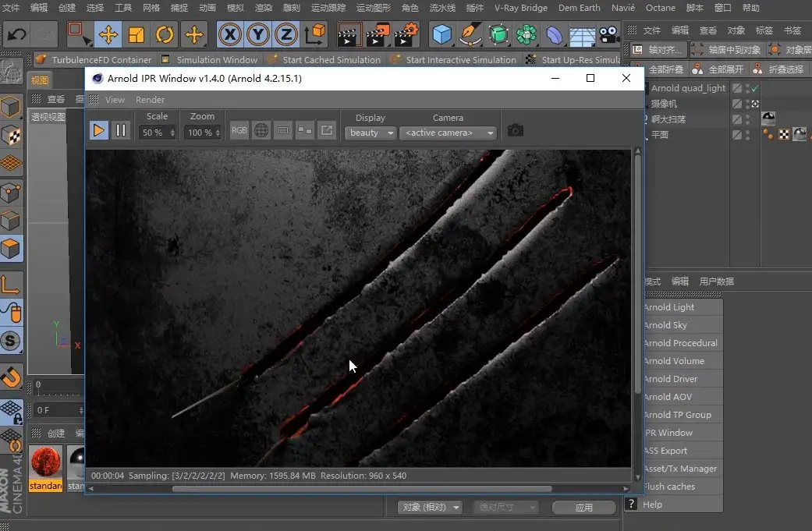Toggle visibility dots for 平面 object
Viewport: 812px width, 531px height.
748,135
